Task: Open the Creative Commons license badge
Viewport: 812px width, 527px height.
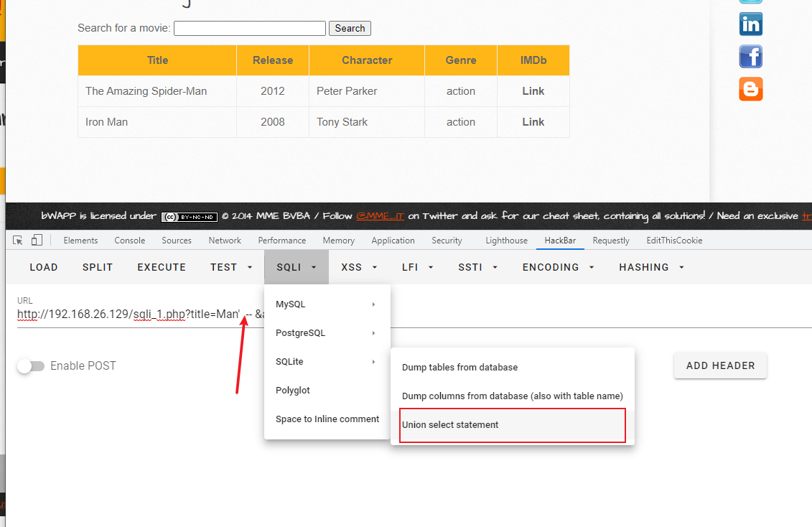Action: tap(189, 217)
